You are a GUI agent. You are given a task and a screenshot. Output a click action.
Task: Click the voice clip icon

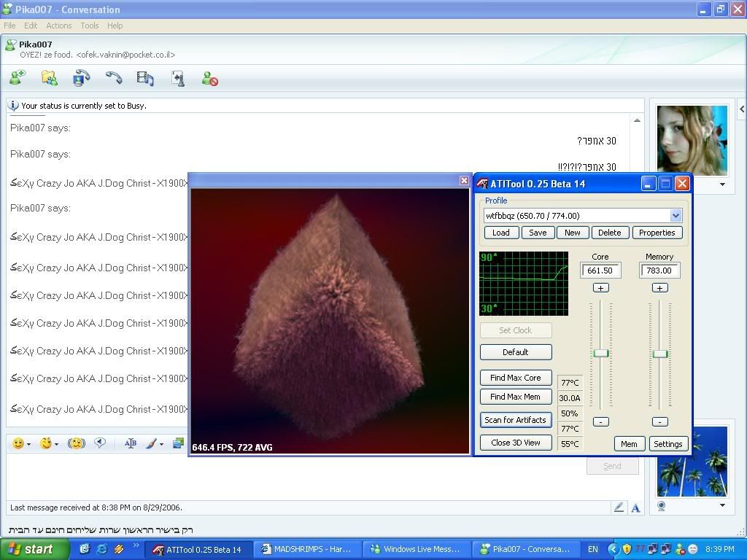tap(99, 443)
